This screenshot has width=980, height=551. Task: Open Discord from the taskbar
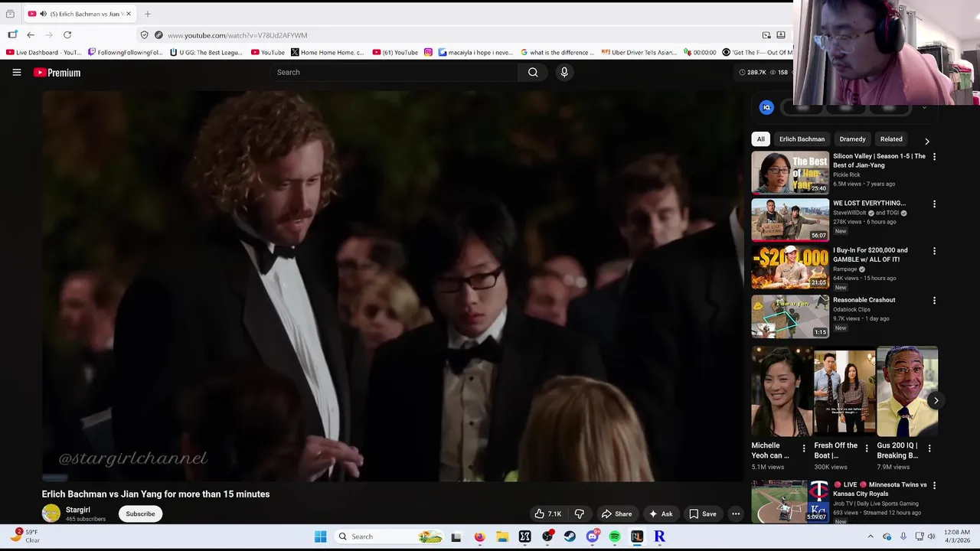593,536
